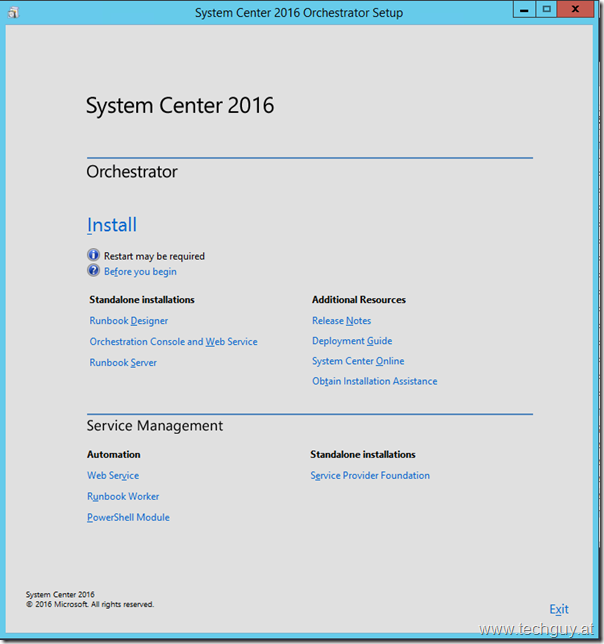Open Orchestration Console and Web Service installer
Screen dimensions: 604x644
tap(173, 342)
